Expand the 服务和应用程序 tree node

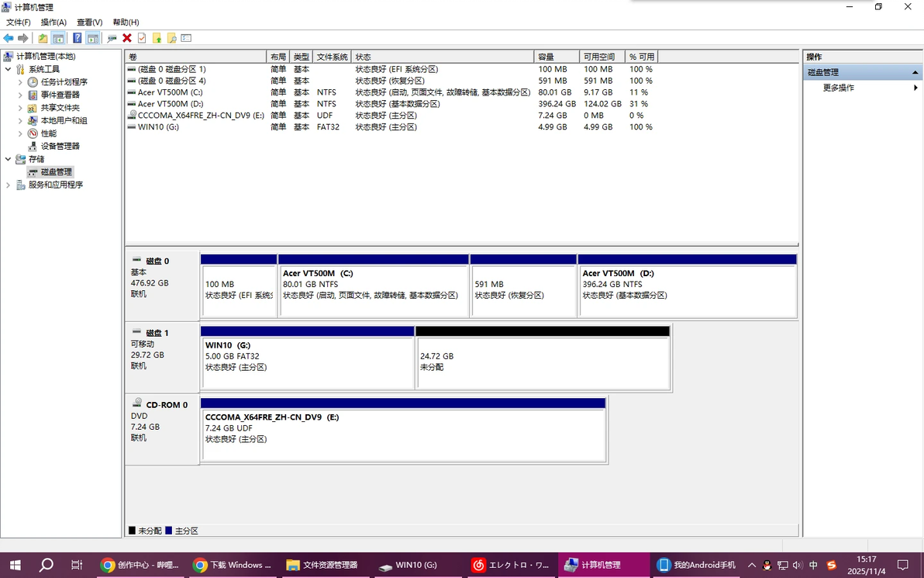coord(9,184)
